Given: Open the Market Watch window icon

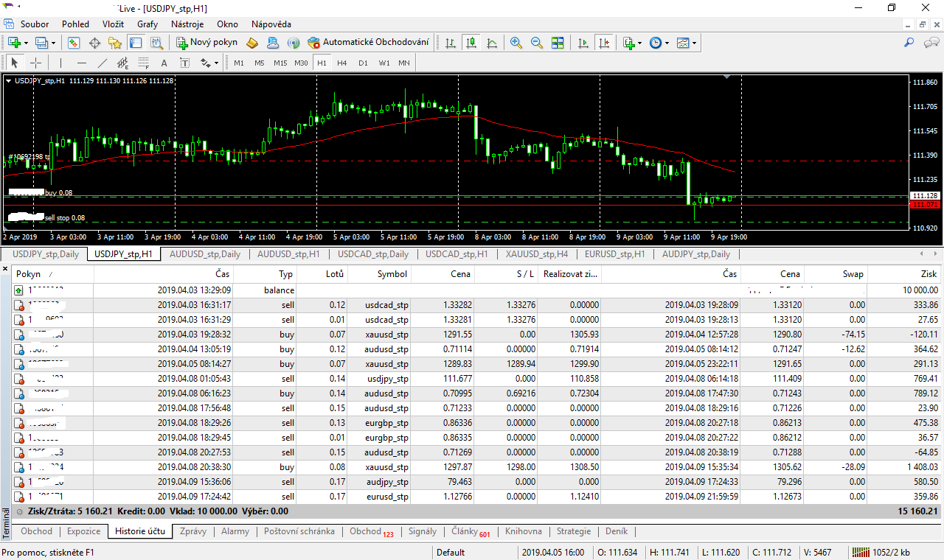Looking at the screenshot, I should click(x=74, y=43).
